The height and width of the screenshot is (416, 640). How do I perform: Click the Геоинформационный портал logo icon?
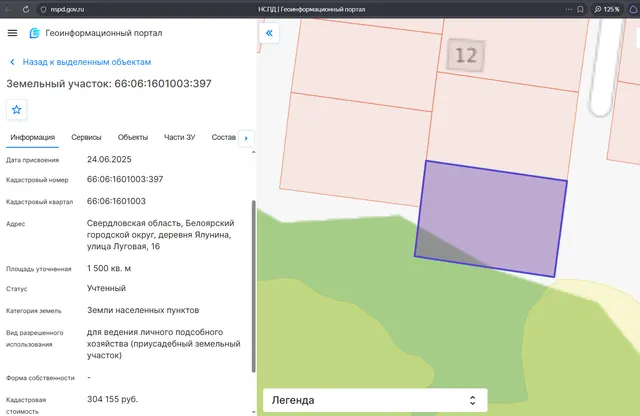click(x=35, y=33)
